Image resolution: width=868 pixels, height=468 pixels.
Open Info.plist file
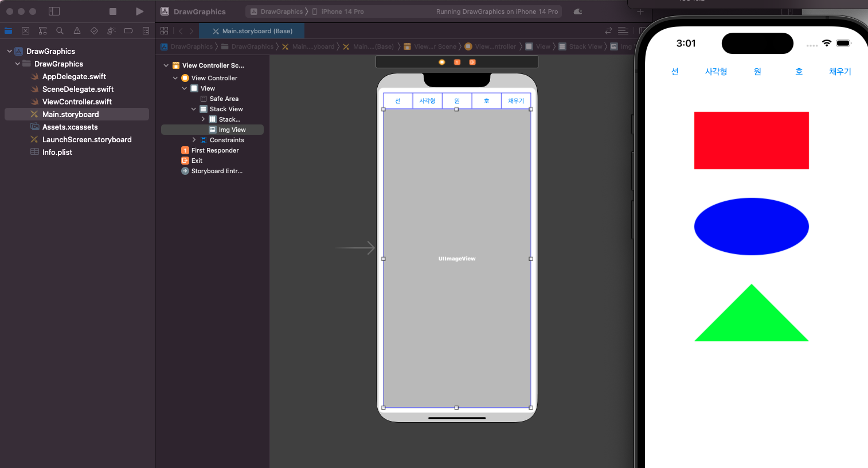pos(57,152)
